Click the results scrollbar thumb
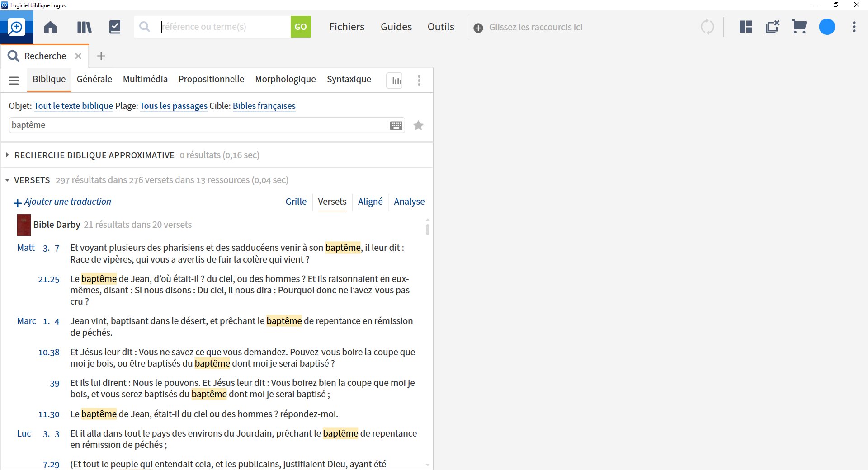The height and width of the screenshot is (470, 868). click(427, 229)
